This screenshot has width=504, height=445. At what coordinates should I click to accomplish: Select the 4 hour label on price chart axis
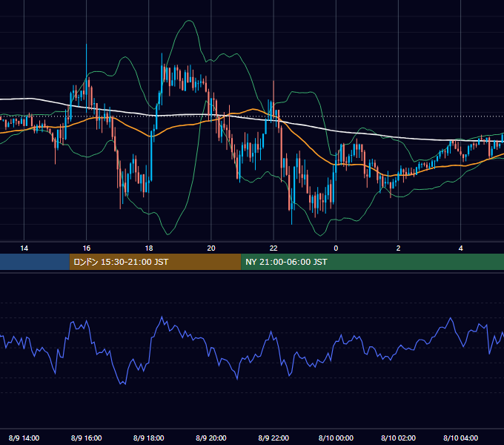(x=460, y=248)
